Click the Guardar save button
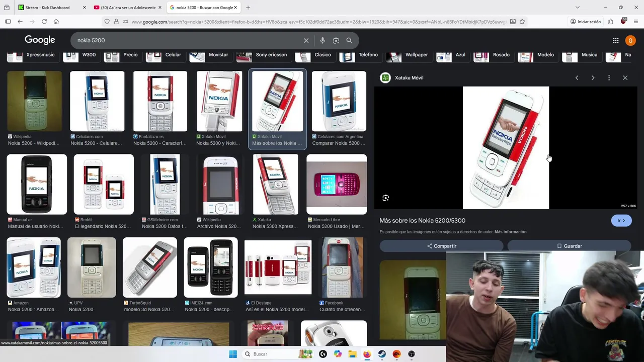The image size is (644, 362). click(569, 246)
